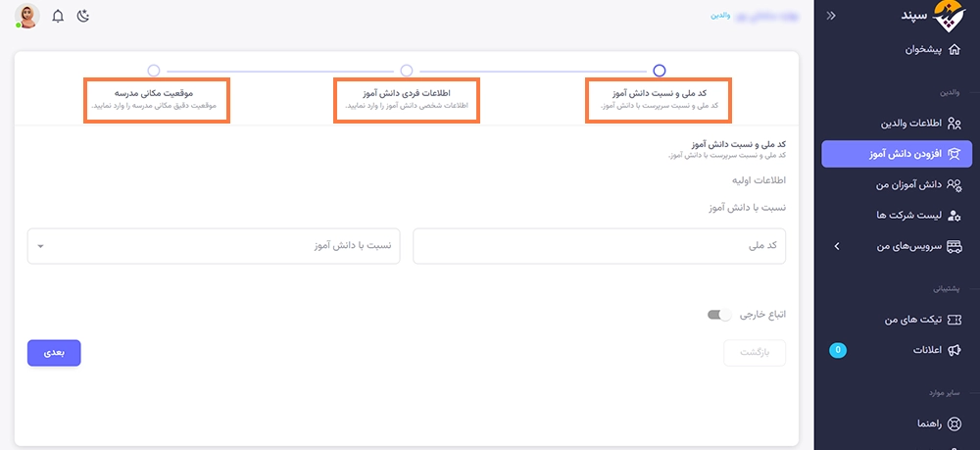Click the اعلانات megaphone icon
Image resolution: width=980 pixels, height=450 pixels.
pos(955,351)
